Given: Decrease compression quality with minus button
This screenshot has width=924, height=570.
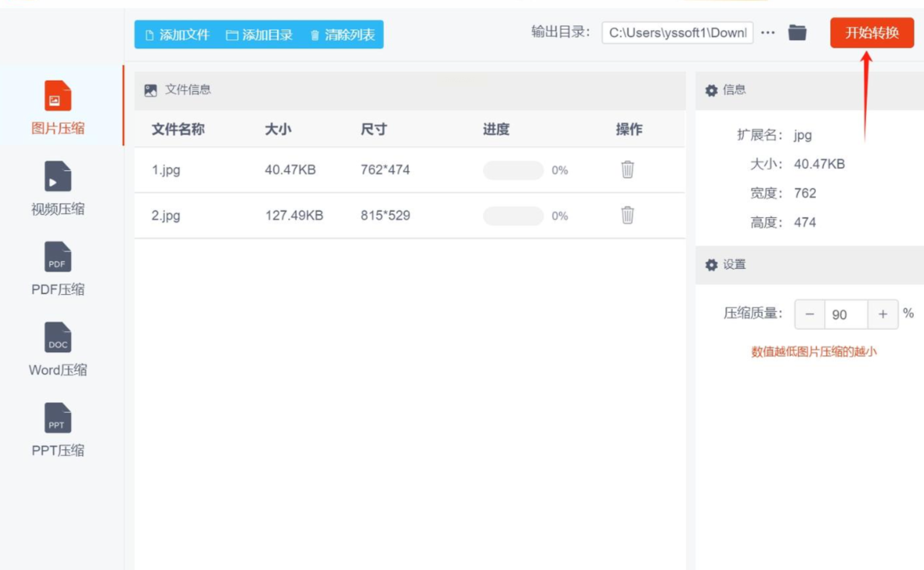Looking at the screenshot, I should 809,314.
